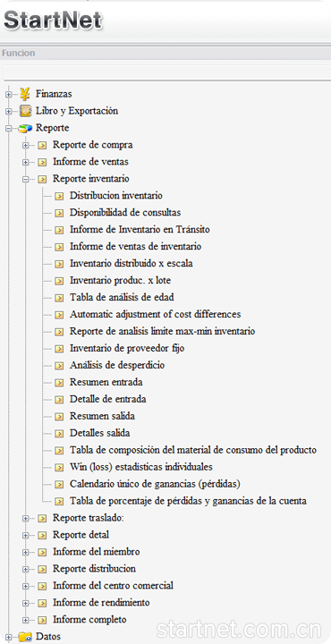Collapse the Reporte tree node

pyautogui.click(x=8, y=129)
